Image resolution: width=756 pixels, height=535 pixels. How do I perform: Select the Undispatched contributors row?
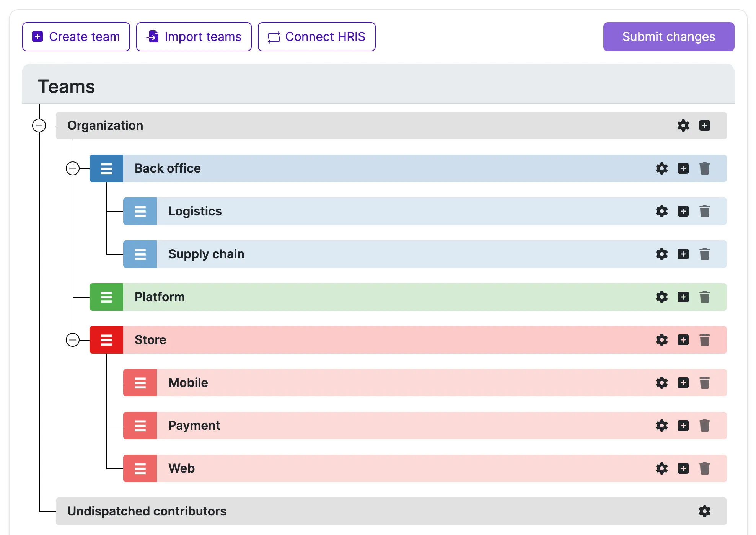(391, 511)
